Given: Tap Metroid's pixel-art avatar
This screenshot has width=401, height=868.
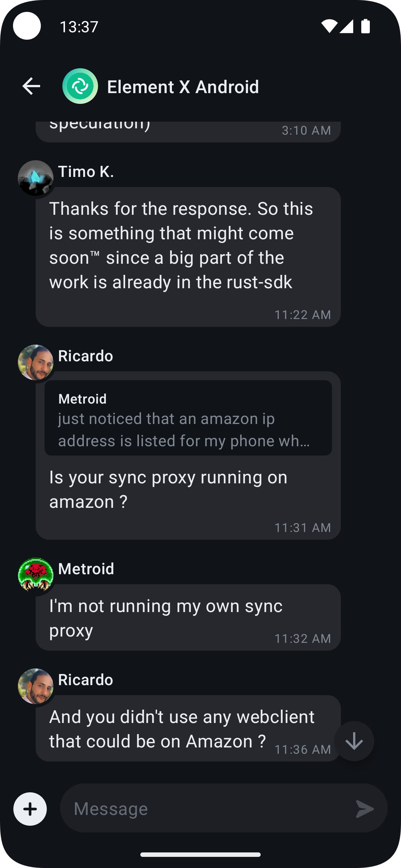Looking at the screenshot, I should (36, 575).
